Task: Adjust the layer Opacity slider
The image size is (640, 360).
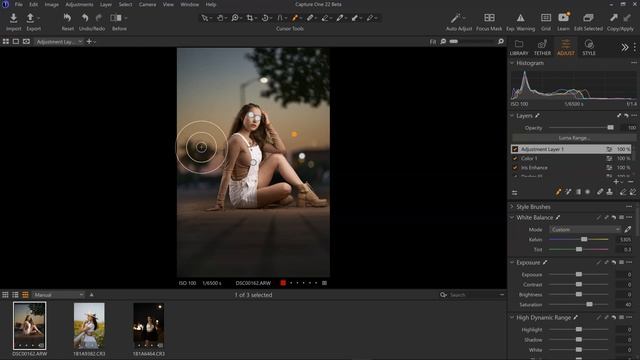Action: coord(610,128)
